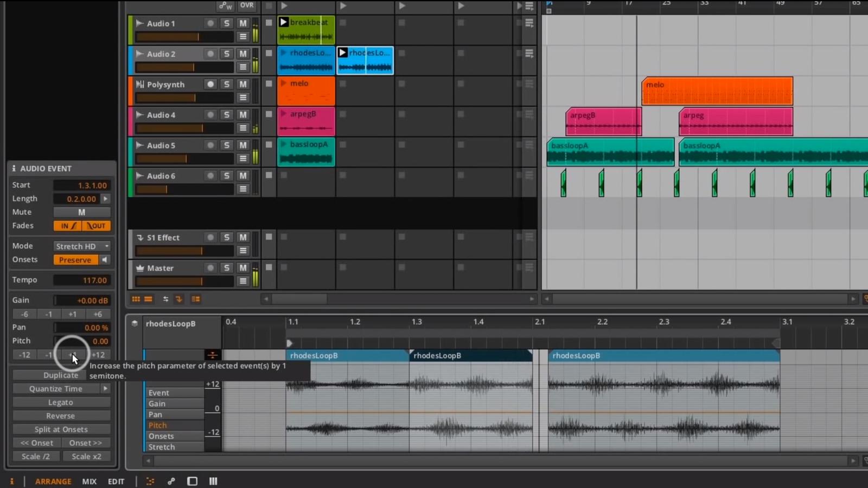Toggle the fade IN button
Screen dimensions: 868x488
(x=68, y=226)
